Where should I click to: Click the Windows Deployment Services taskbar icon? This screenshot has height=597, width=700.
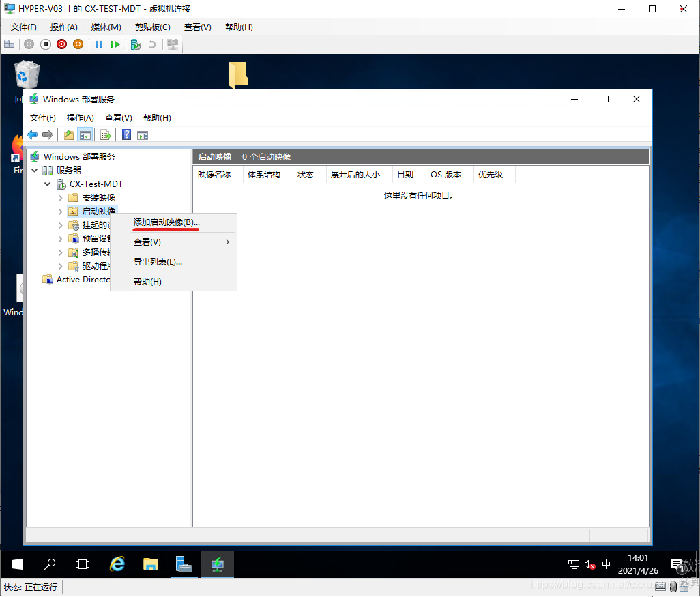coord(218,564)
